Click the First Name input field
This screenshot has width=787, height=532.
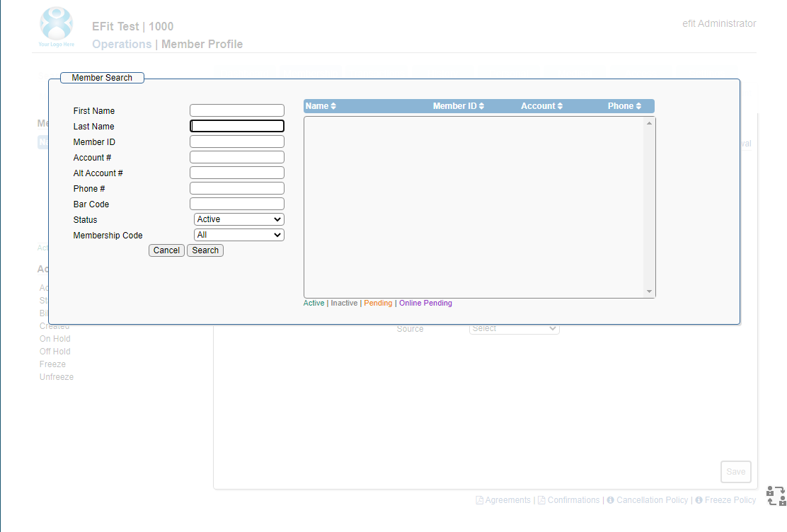[x=237, y=110]
